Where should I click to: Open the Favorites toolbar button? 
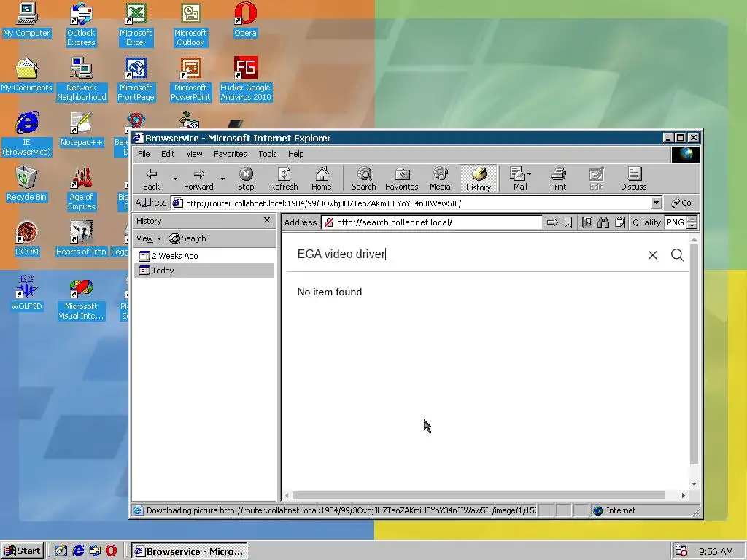pos(402,179)
